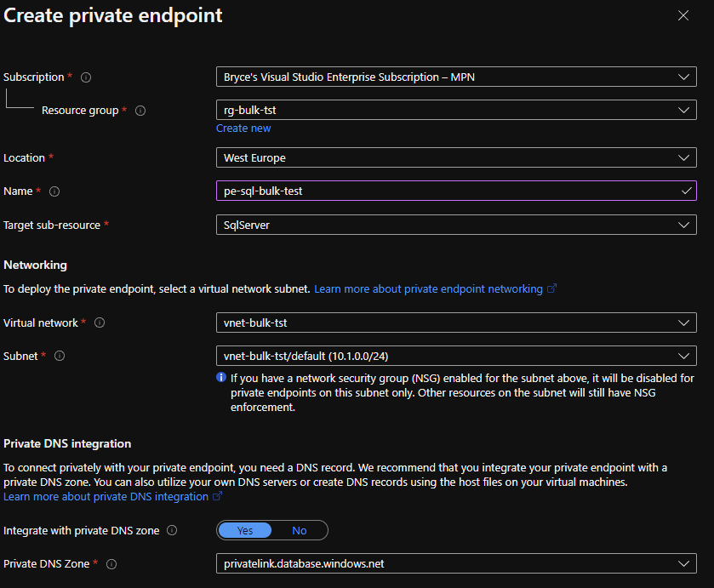Open the Virtual network dropdown
Screen dimensions: 714x588
tap(456, 323)
